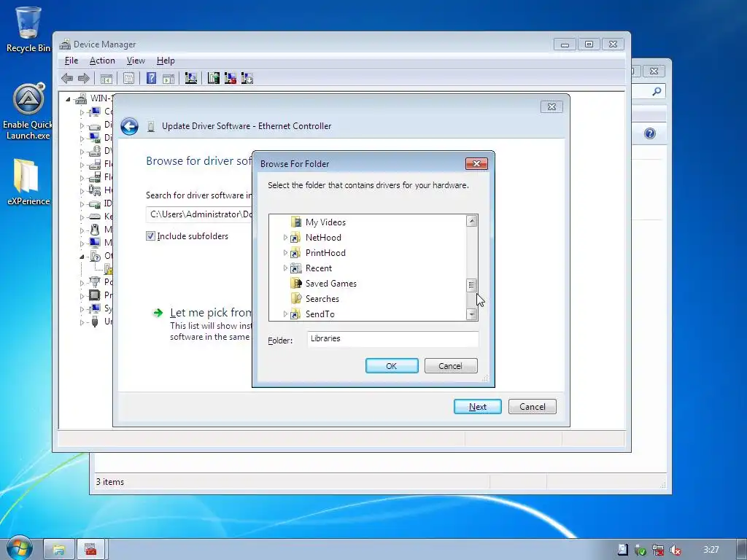Click OK in Browse For Folder
Image resolution: width=747 pixels, height=560 pixels.
pyautogui.click(x=392, y=366)
